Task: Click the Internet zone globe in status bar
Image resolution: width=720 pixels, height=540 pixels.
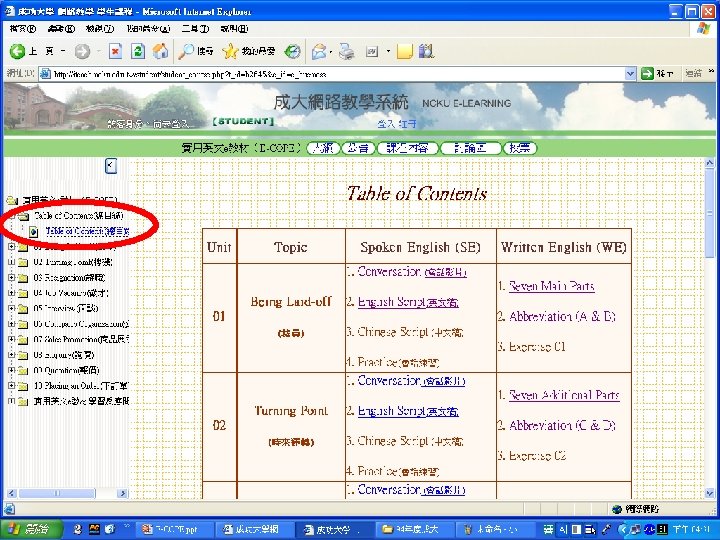Action: coord(617,509)
